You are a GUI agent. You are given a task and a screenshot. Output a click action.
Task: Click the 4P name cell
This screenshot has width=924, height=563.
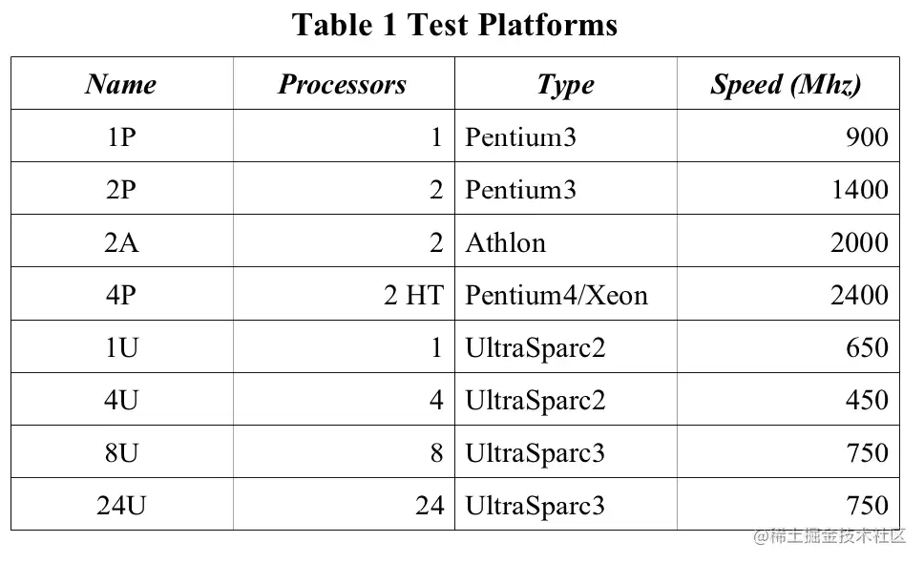[121, 295]
